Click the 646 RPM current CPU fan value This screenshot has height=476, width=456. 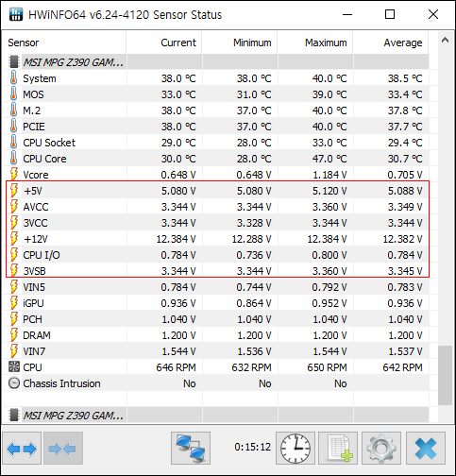[176, 367]
